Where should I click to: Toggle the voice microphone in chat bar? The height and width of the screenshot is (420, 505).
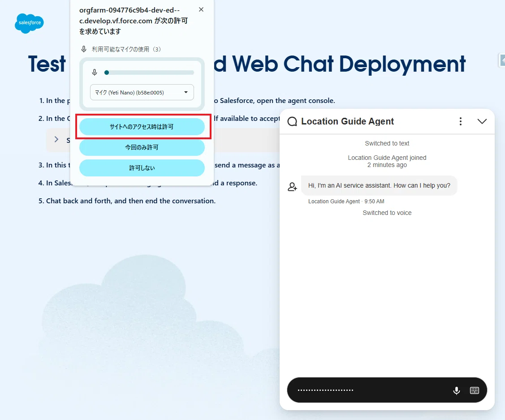click(456, 390)
